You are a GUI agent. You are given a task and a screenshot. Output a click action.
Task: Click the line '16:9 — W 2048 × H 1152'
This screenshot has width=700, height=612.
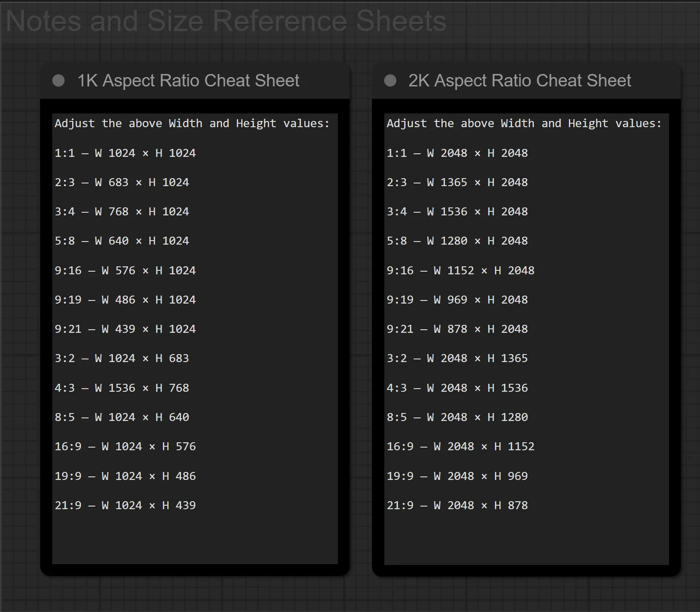461,446
